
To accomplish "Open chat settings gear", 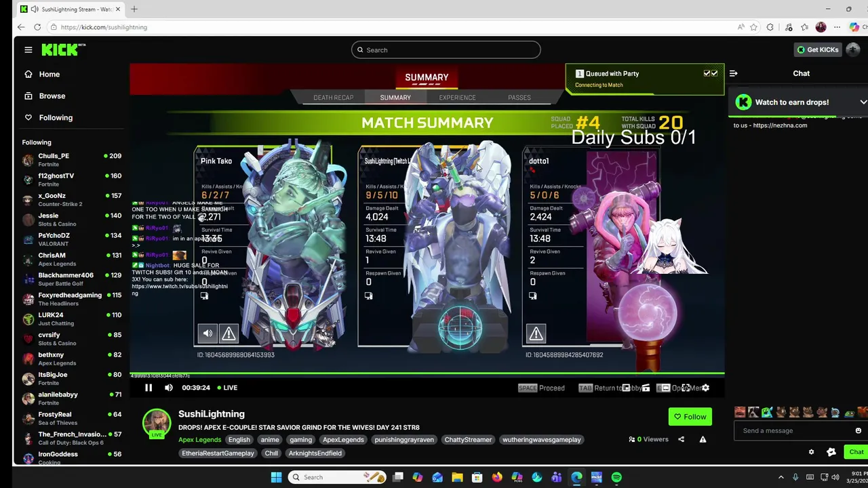I will (x=811, y=452).
